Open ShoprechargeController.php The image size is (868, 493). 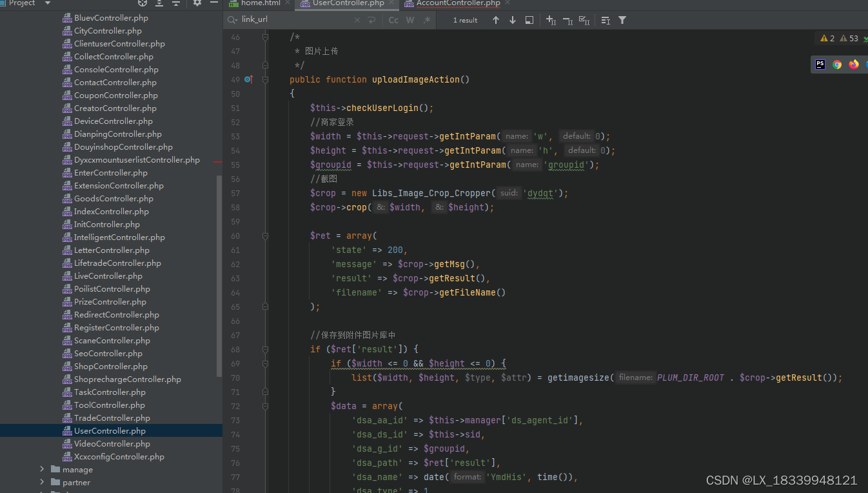click(x=127, y=379)
